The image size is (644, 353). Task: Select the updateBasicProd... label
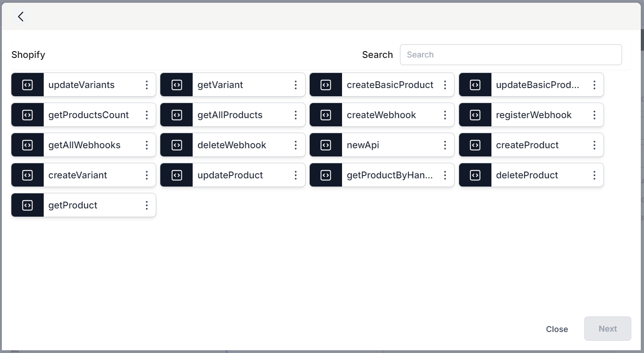point(538,85)
